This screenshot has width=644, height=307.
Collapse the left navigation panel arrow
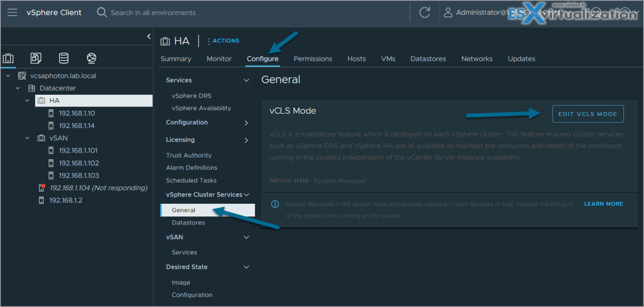pos(149,36)
